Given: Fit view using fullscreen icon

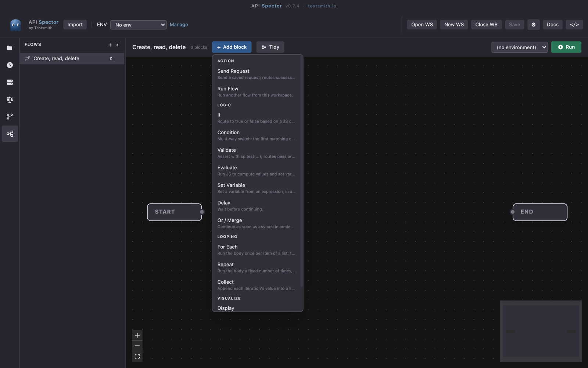Looking at the screenshot, I should click(x=137, y=357).
